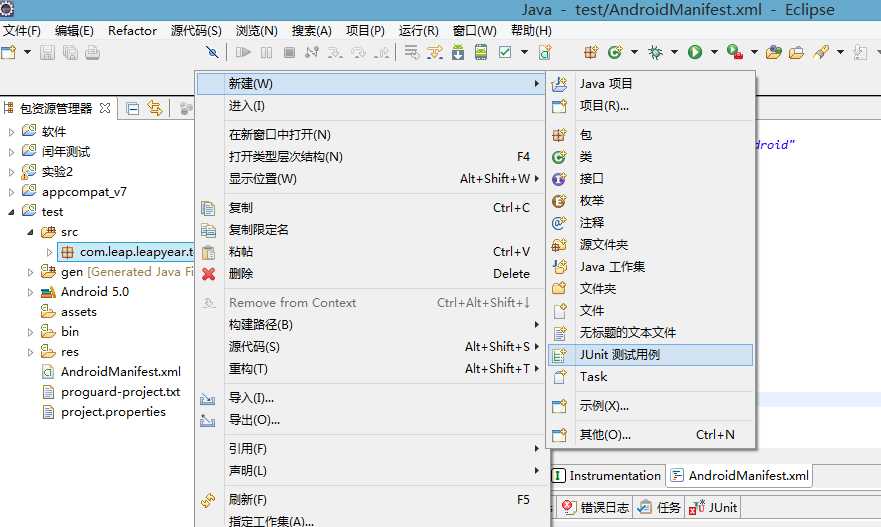This screenshot has height=527, width=881.
Task: Choose 接口 in the New submenu
Action: 650,179
